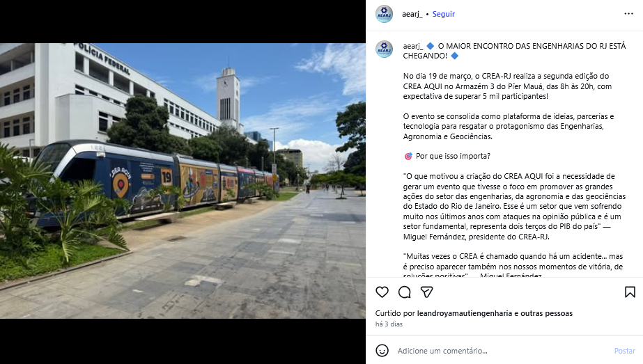Open the emoji picker smiley icon
The image size is (643, 364).
click(x=382, y=351)
